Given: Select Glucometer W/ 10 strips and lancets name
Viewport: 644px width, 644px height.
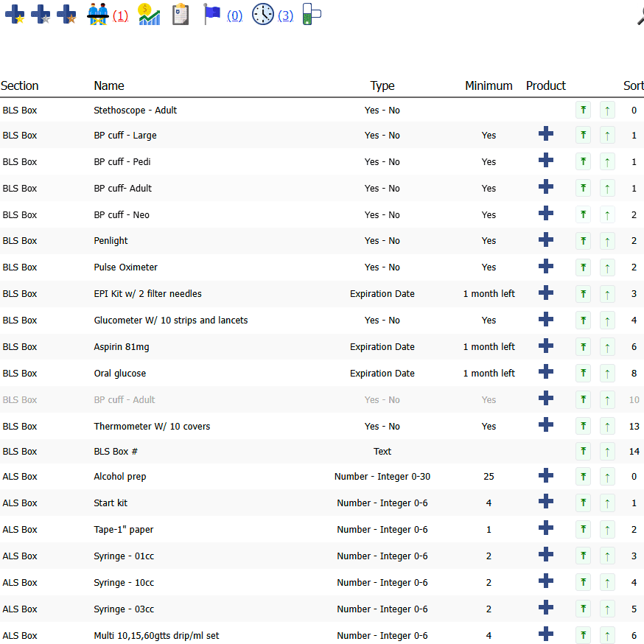Looking at the screenshot, I should 171,321.
